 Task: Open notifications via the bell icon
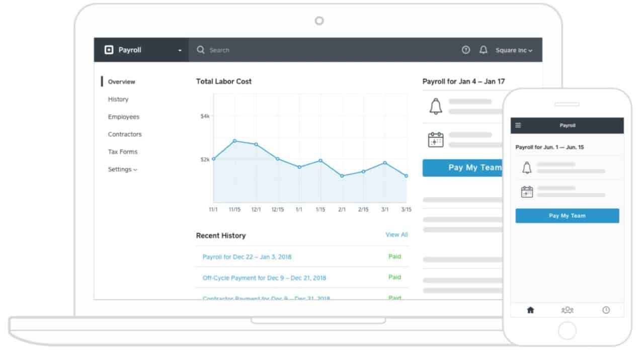(484, 50)
